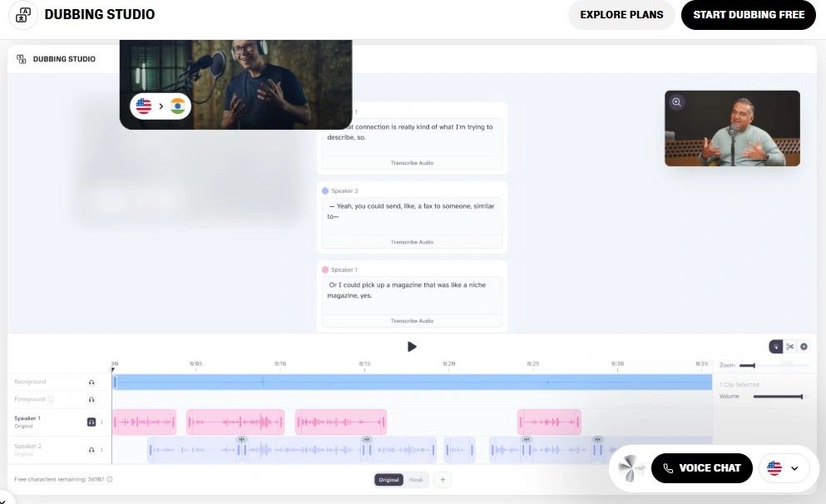Select the scissors split tool
Screen dimensions: 826x504
tap(789, 347)
